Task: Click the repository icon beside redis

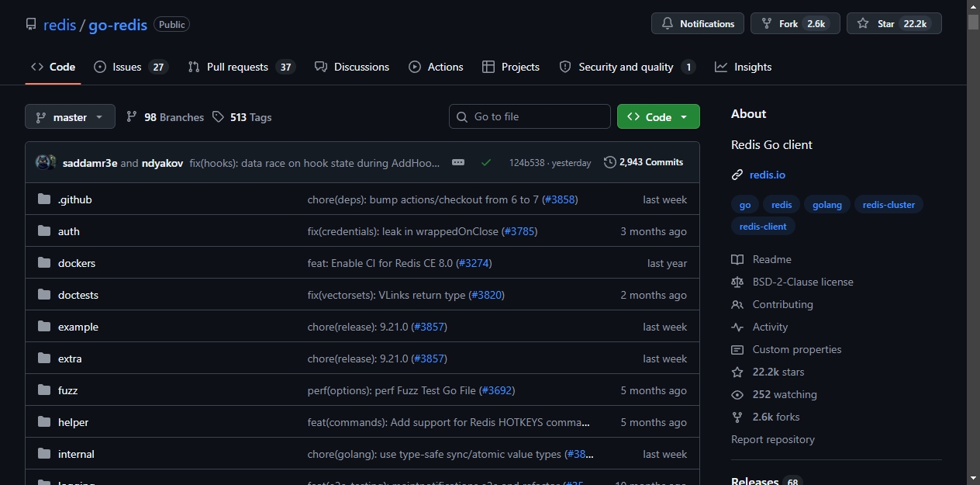Action: point(31,24)
